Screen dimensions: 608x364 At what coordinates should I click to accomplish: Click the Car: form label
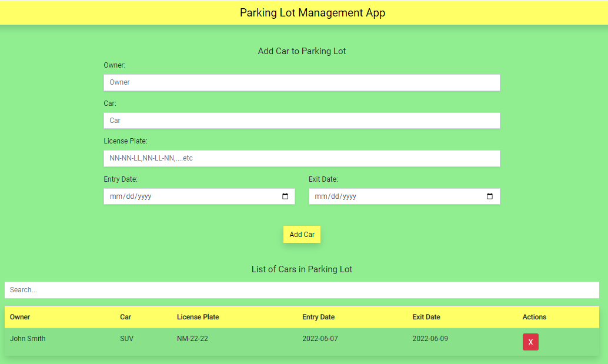(x=110, y=103)
